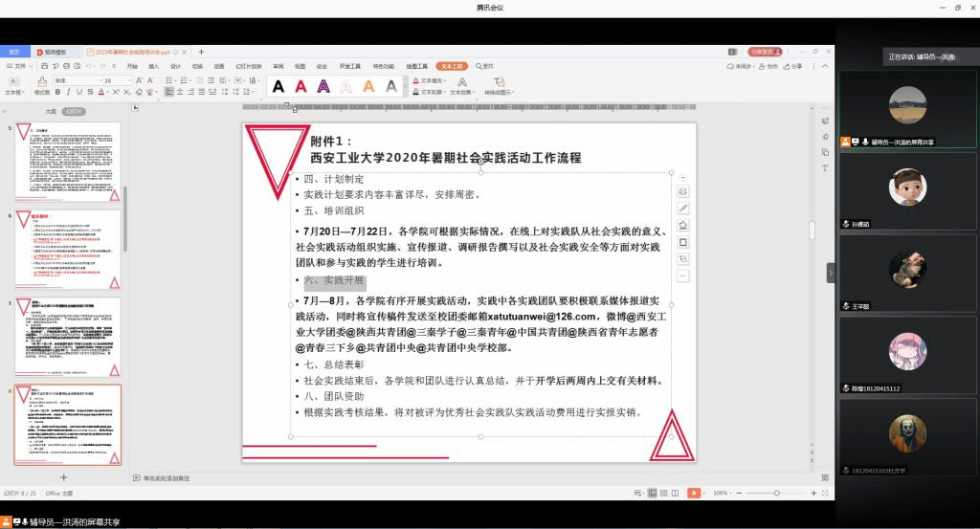Select the black letter A WordArt style
Viewport: 980px width, 529px height.
278,86
